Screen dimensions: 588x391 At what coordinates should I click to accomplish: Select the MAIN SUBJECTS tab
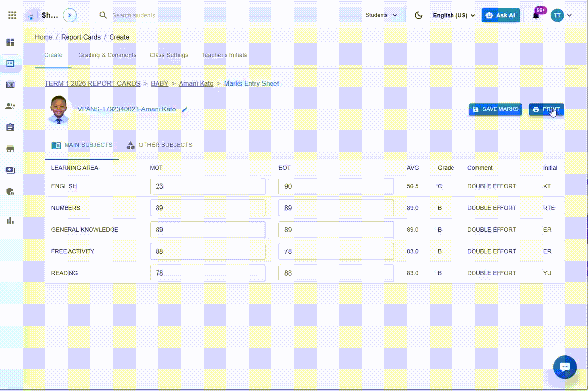[82, 145]
